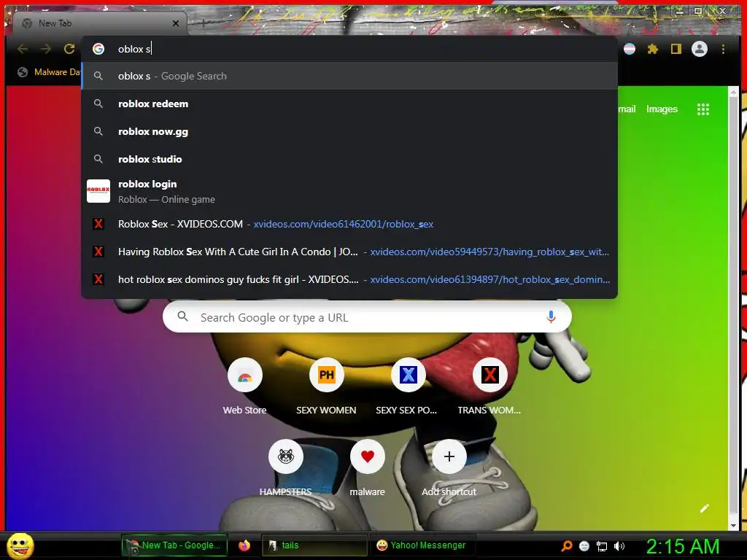Start voice search with the microphone icon
747x560 pixels.
click(x=551, y=316)
